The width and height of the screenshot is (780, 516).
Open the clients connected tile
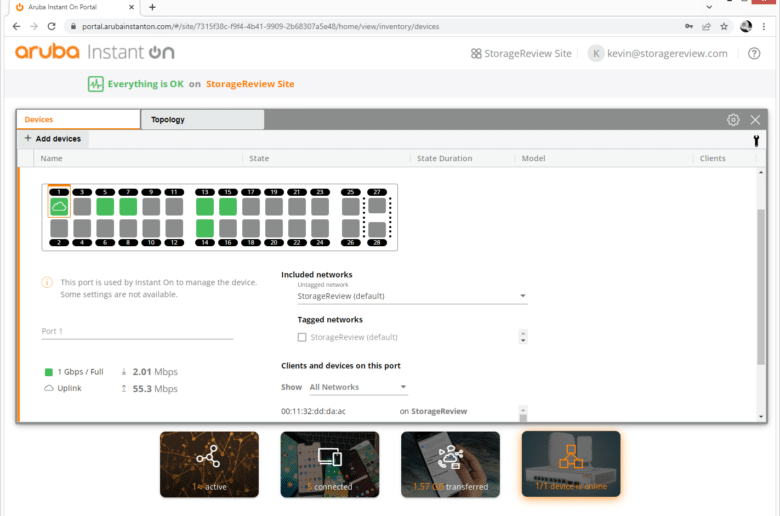[x=330, y=464]
